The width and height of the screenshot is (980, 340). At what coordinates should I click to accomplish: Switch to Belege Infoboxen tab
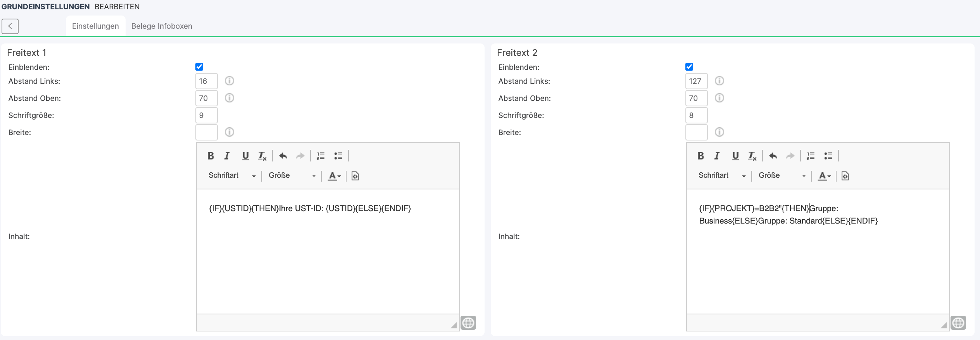(x=162, y=26)
